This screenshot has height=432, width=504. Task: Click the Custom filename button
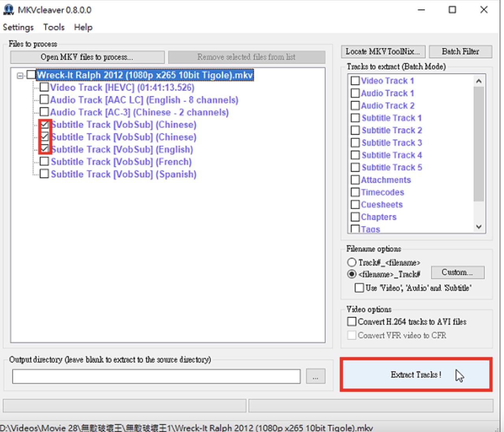[458, 272]
